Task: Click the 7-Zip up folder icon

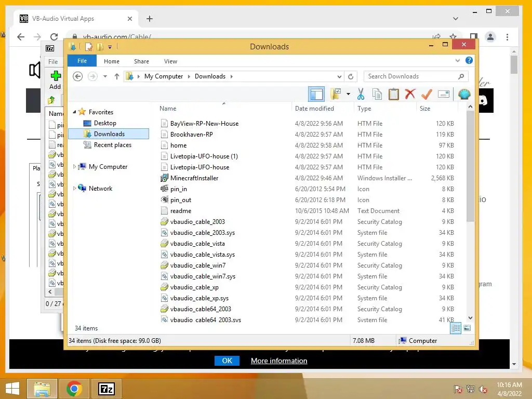Action: [51, 100]
